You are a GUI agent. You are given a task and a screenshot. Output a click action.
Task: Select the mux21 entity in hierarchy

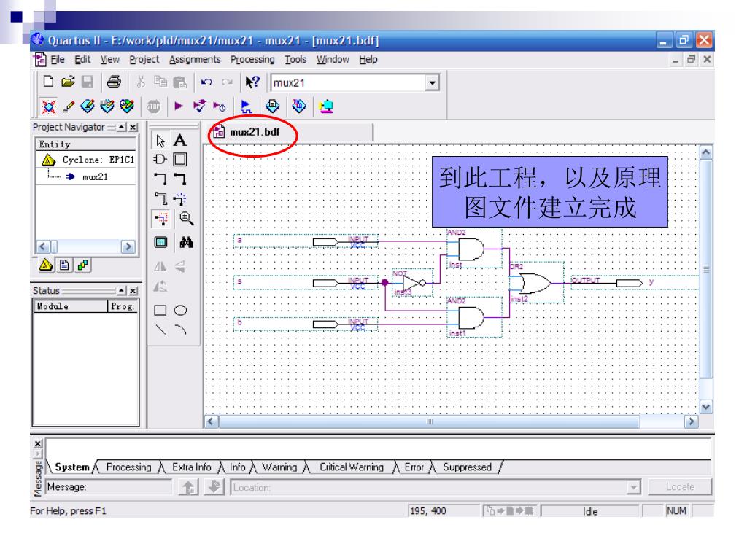[95, 176]
